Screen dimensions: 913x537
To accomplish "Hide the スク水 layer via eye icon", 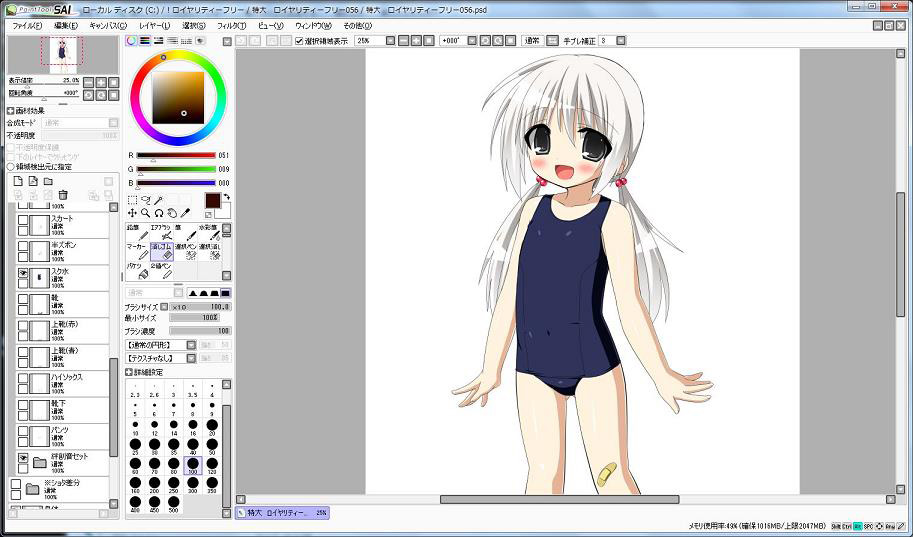I will tap(23, 273).
